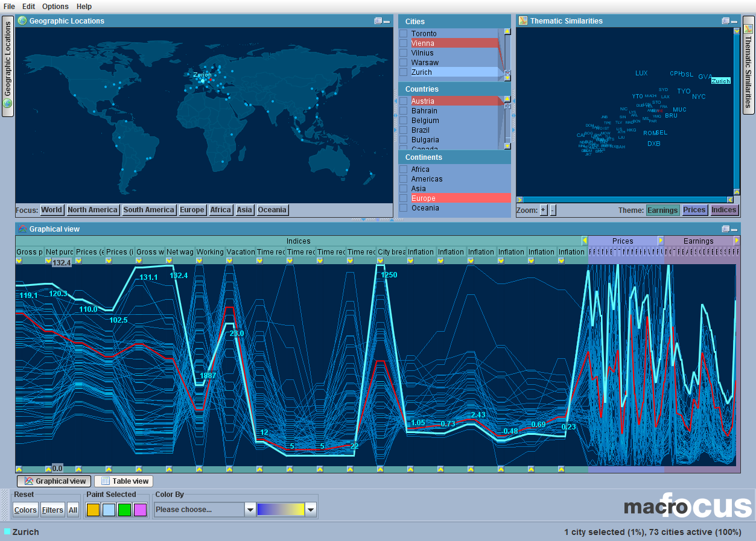Open the Options menu

[55, 7]
